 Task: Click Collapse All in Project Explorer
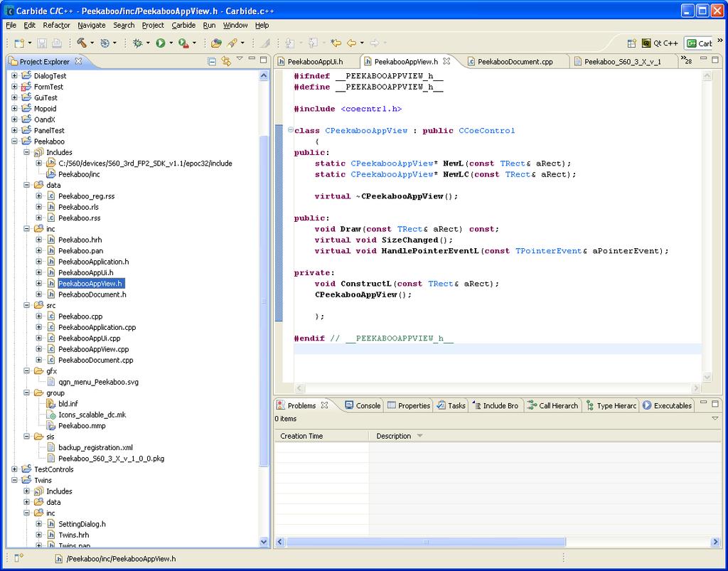click(x=212, y=61)
